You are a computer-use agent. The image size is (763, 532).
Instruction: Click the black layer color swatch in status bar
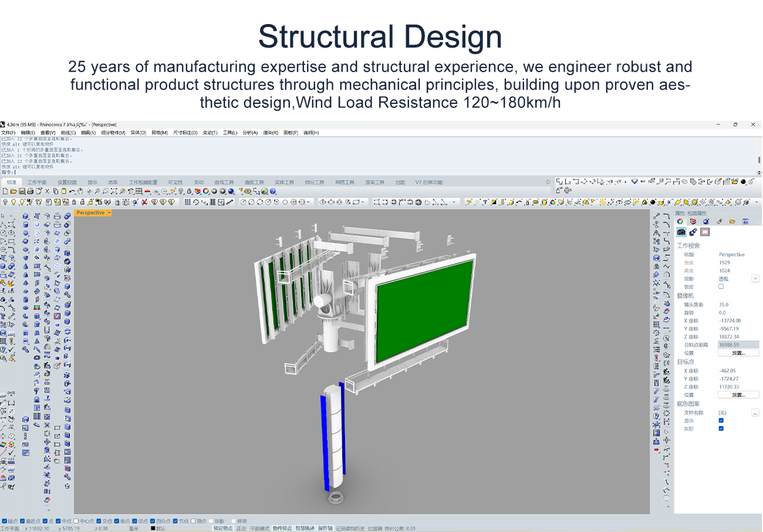[153, 528]
